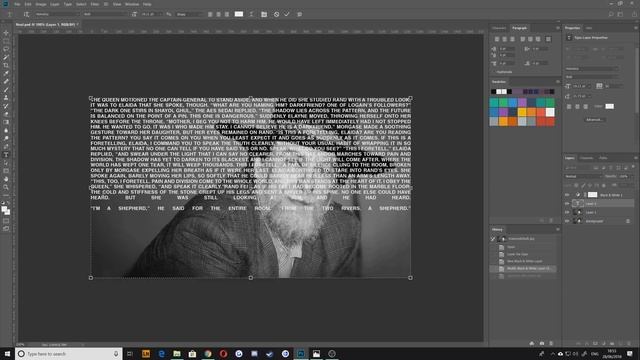Switch to the Character tab
Viewport: 640px width, 360px height.
coord(499,28)
